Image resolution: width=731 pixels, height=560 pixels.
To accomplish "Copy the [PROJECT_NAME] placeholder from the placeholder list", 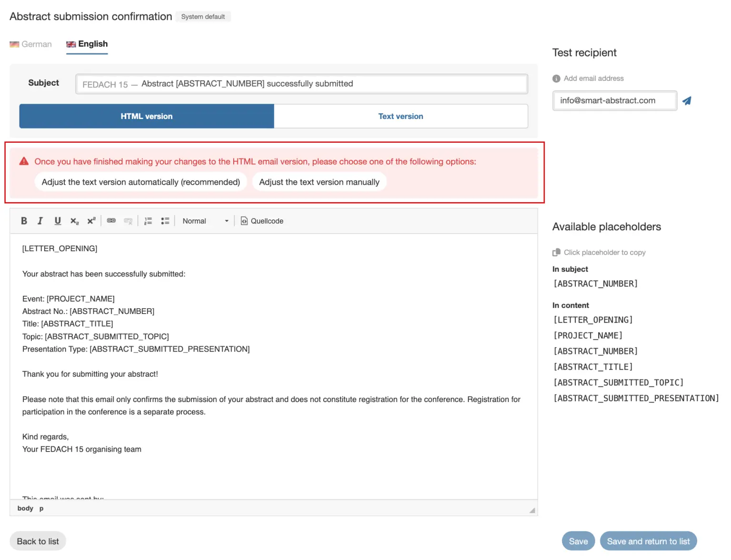I will click(588, 336).
